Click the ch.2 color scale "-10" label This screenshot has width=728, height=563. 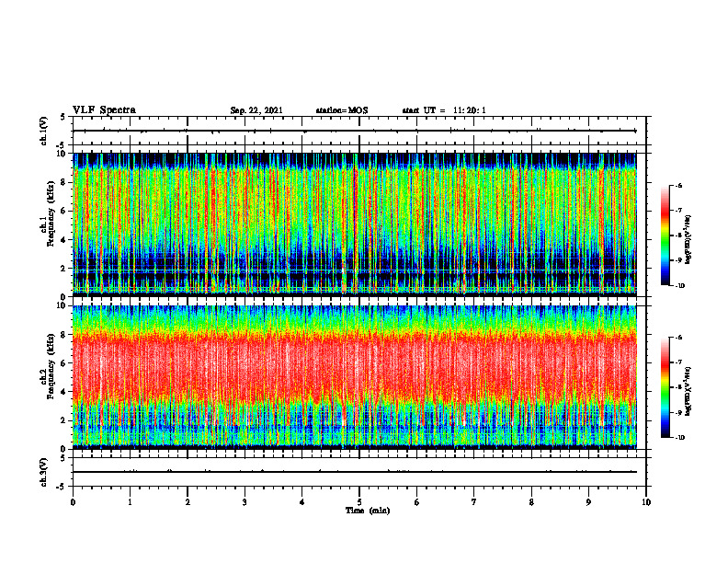pyautogui.click(x=679, y=438)
